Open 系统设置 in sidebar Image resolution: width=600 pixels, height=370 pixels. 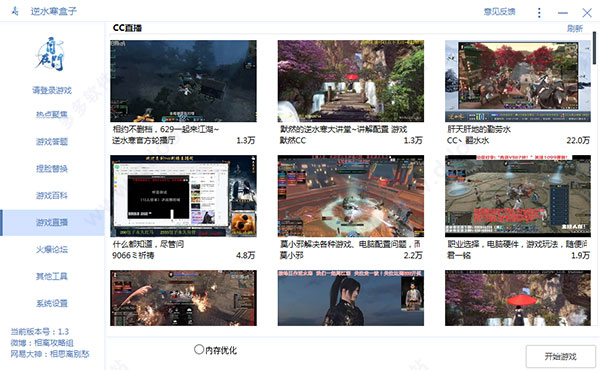(52, 303)
